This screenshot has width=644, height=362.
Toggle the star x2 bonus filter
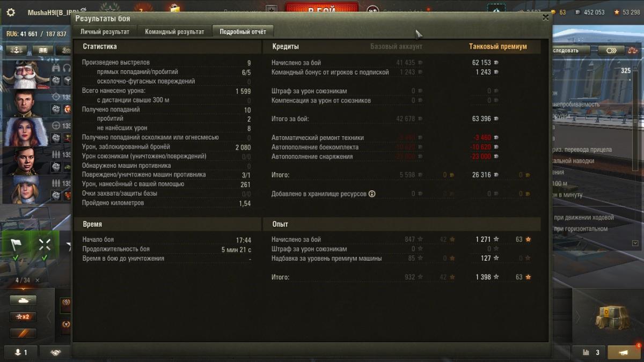[23, 316]
